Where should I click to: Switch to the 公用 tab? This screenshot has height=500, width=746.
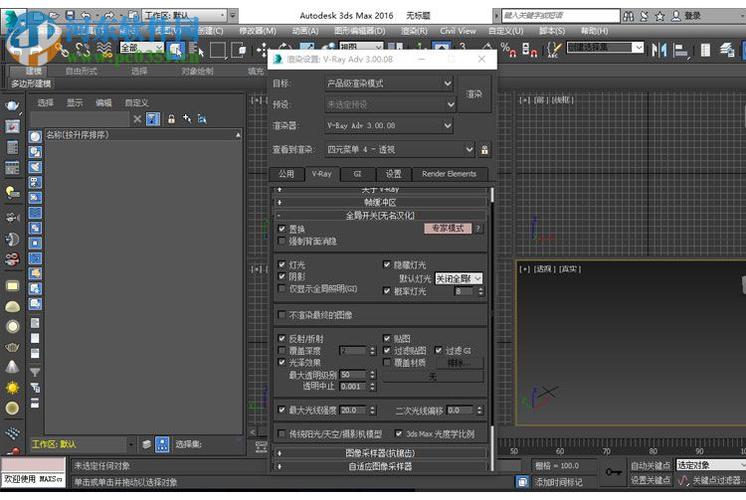tap(286, 174)
